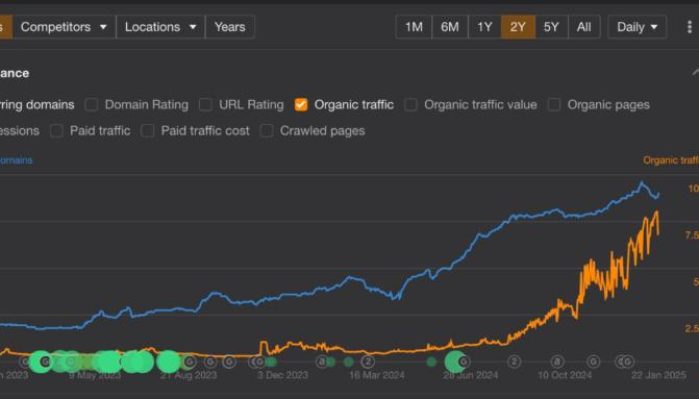This screenshot has width=699, height=399.
Task: Select the 5Y time range
Action: tap(551, 27)
